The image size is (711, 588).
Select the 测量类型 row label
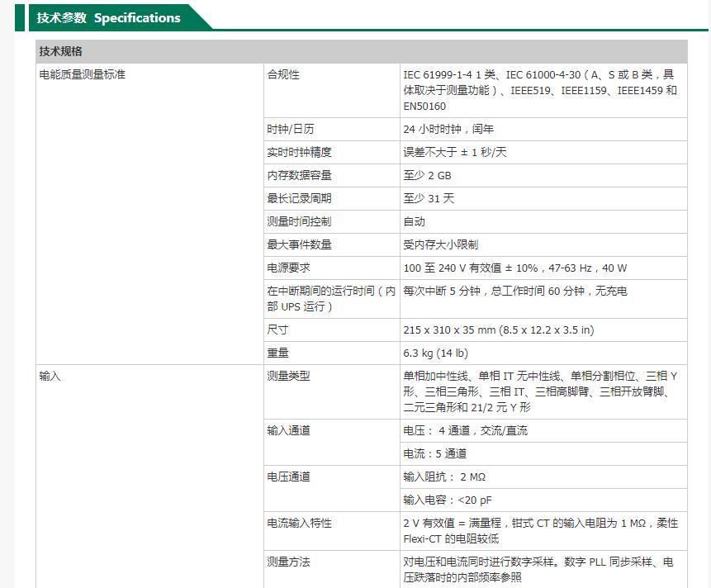pos(288,377)
